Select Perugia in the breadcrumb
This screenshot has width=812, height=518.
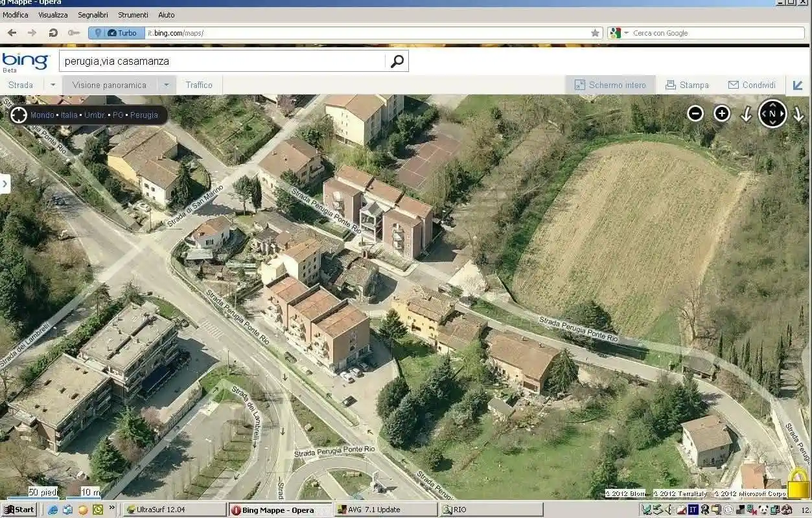(144, 115)
